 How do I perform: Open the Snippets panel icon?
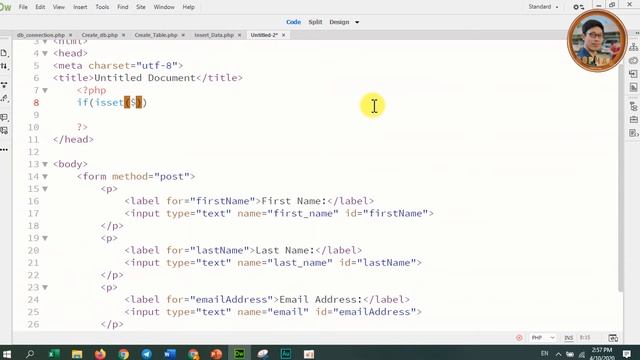[x=633, y=133]
